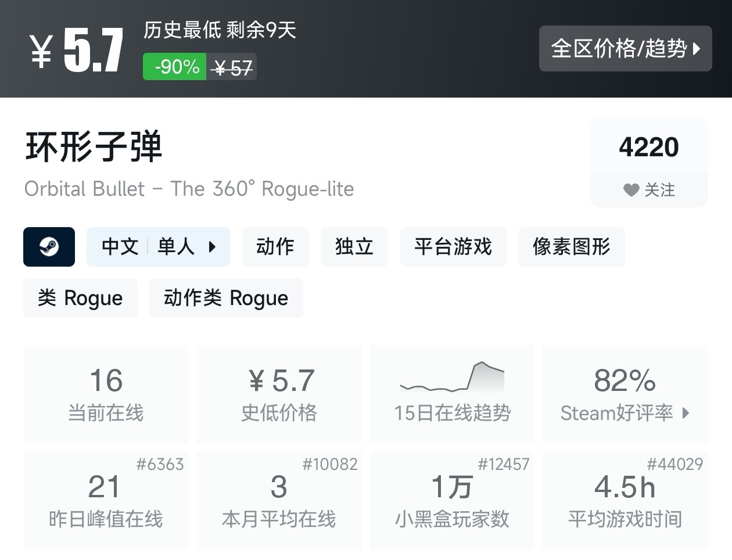Select the 动作 genre tag
Viewport: 732px width, 560px height.
[275, 247]
